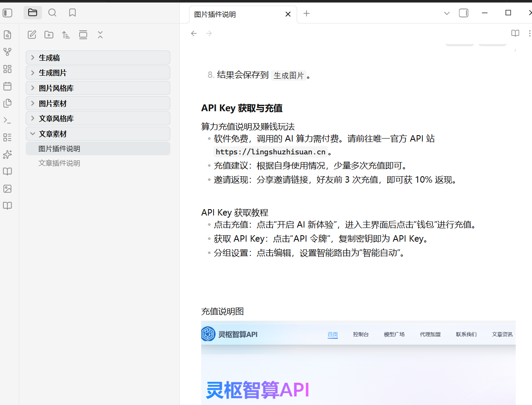The height and width of the screenshot is (405, 532).
Task: Click the line 算力充值说明及赚钱玩法
Action: point(248,127)
